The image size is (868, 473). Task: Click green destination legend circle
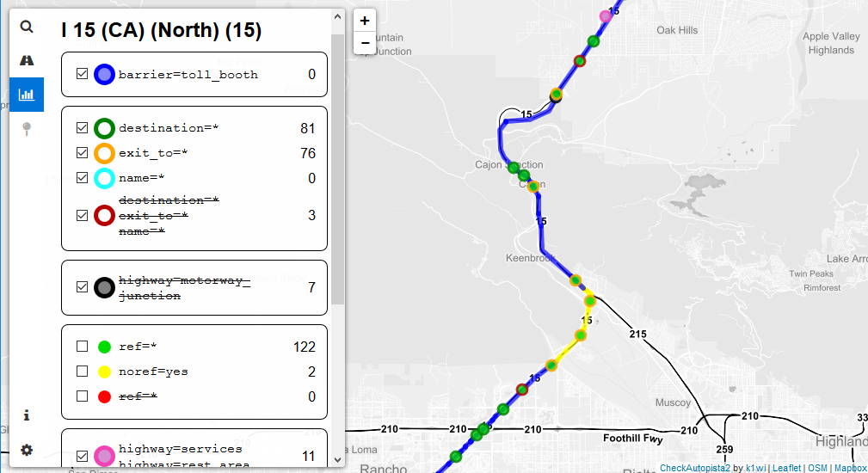tap(104, 128)
